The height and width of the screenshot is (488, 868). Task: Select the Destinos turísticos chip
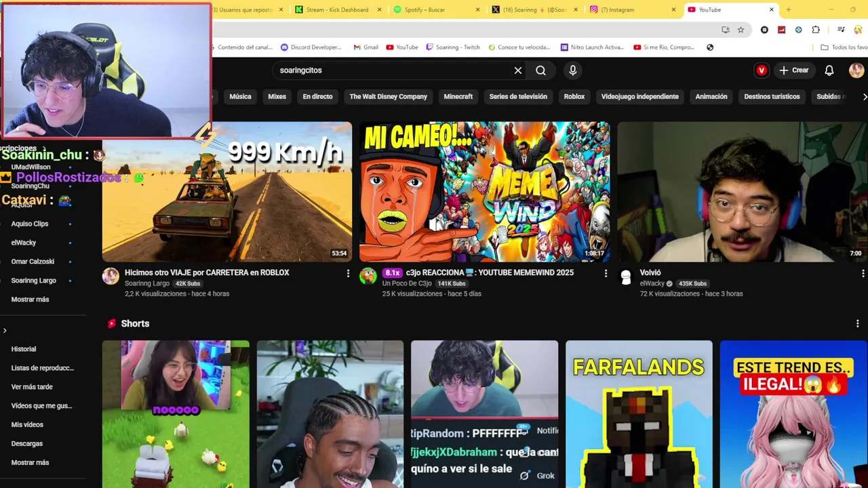tap(772, 97)
